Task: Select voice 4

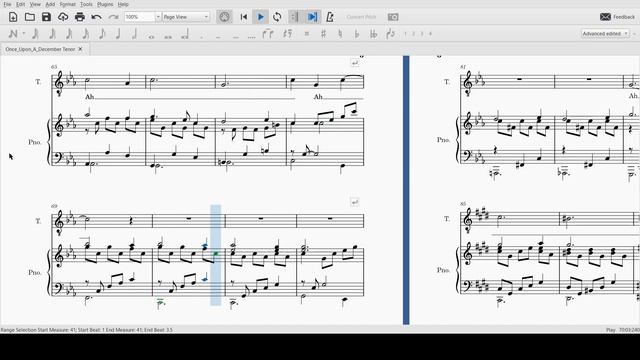Action: pyautogui.click(x=430, y=34)
